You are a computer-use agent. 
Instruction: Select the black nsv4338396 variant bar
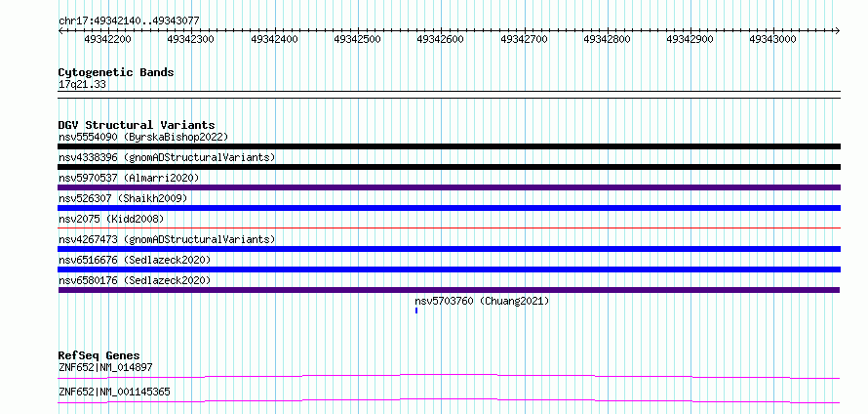click(449, 167)
